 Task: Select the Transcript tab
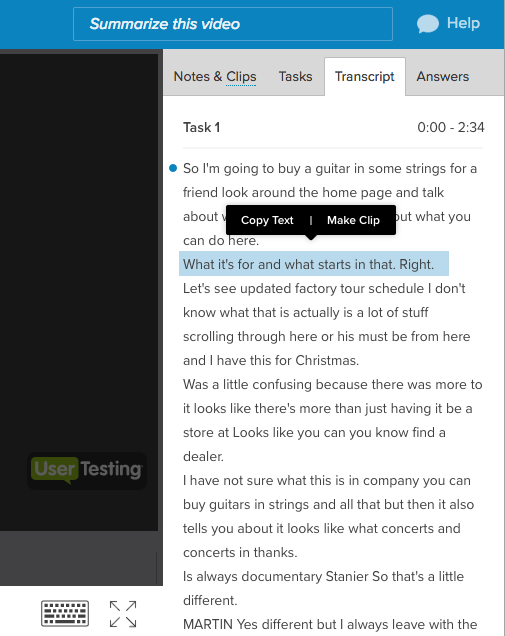pos(365,76)
